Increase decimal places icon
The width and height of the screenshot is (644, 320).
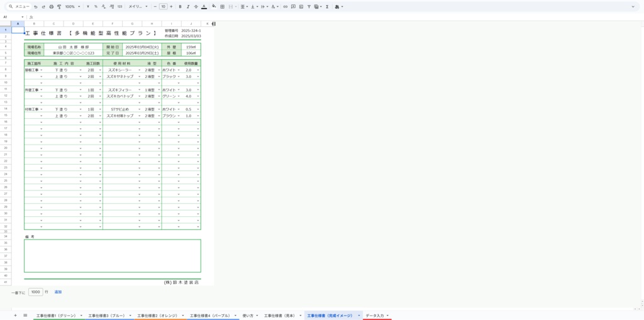pos(112,6)
